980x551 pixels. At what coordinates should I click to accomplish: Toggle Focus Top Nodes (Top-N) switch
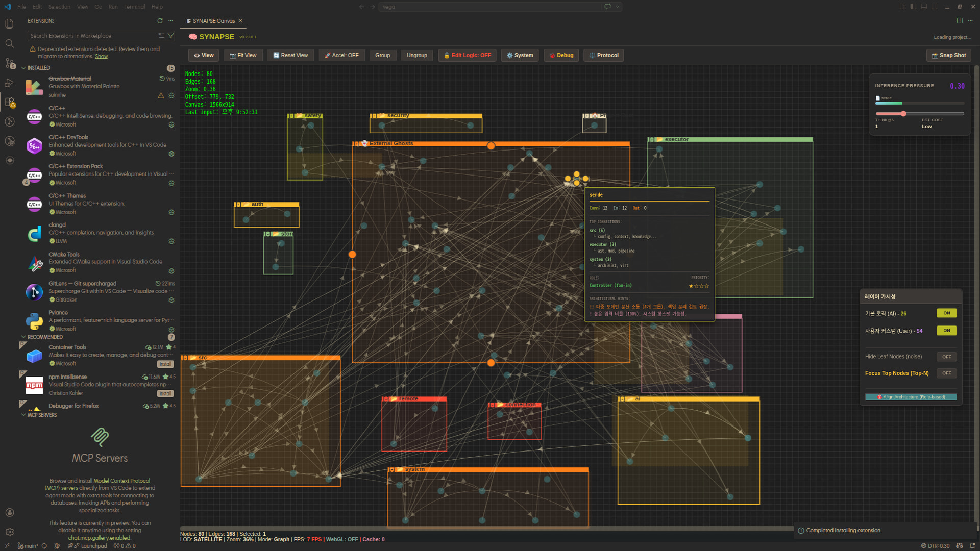click(946, 373)
